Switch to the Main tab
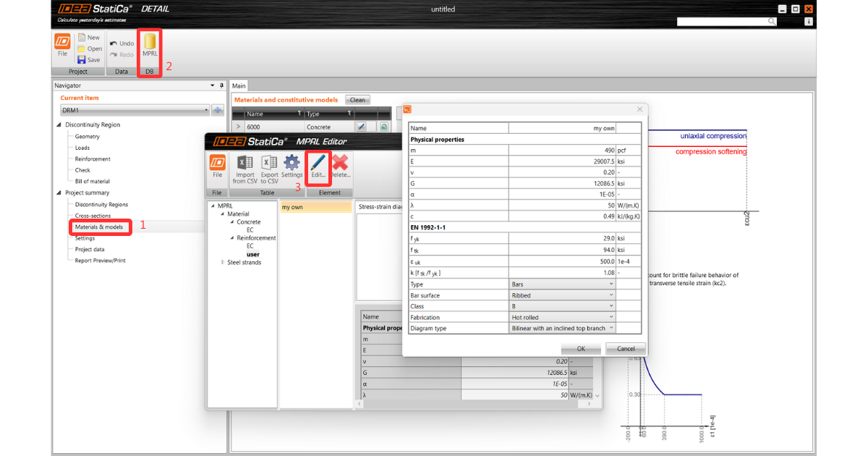Image resolution: width=868 pixels, height=456 pixels. (x=239, y=85)
